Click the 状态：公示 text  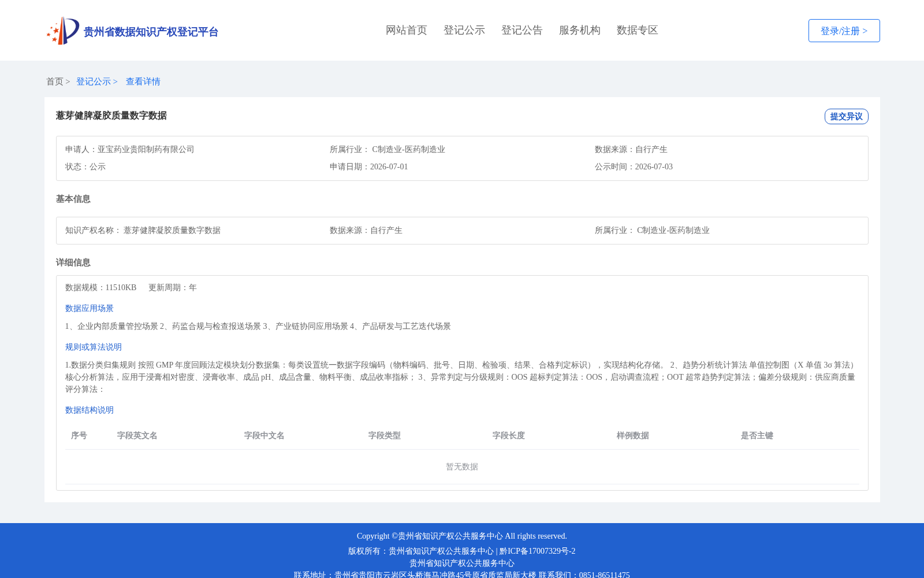(x=85, y=166)
